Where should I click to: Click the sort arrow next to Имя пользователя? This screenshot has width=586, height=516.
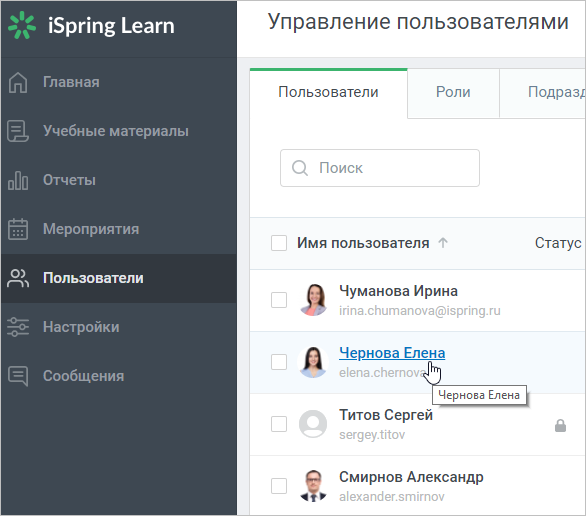443,243
